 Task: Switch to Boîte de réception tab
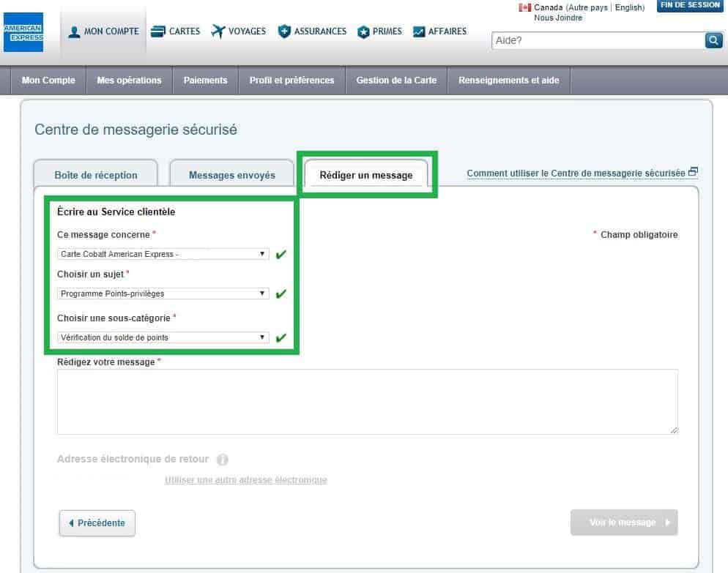pyautogui.click(x=96, y=175)
